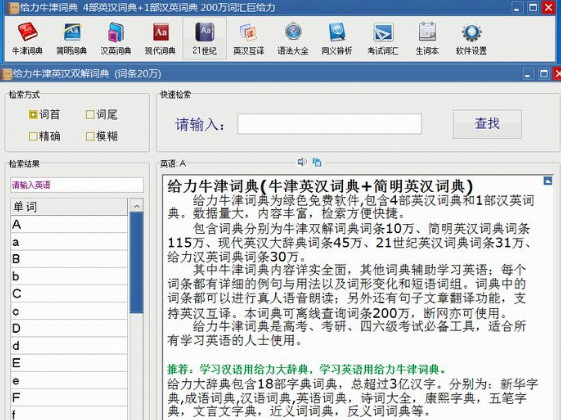561x420 pixels.
Task: Click the blue corner icon in definition pane
Action: (547, 181)
